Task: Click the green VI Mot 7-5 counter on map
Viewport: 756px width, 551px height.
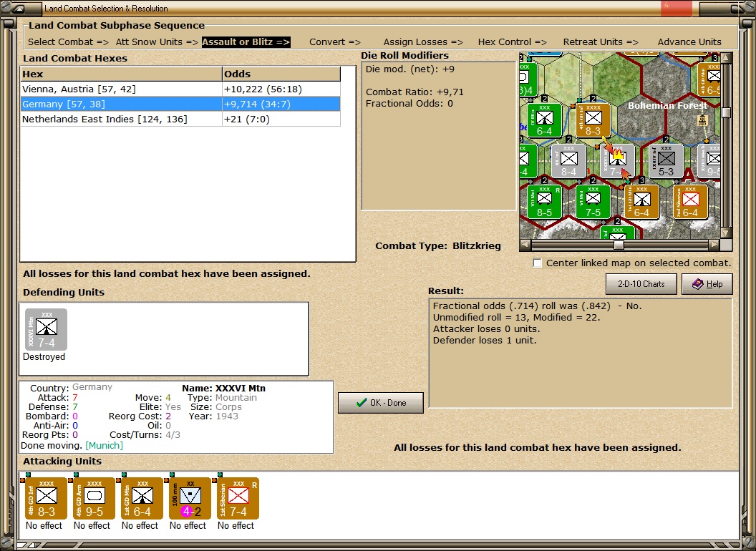Action: [x=593, y=202]
